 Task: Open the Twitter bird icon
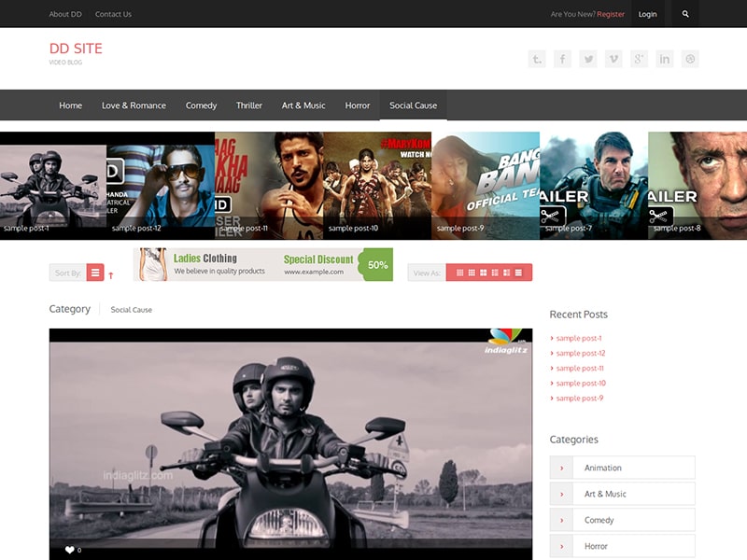pyautogui.click(x=588, y=59)
